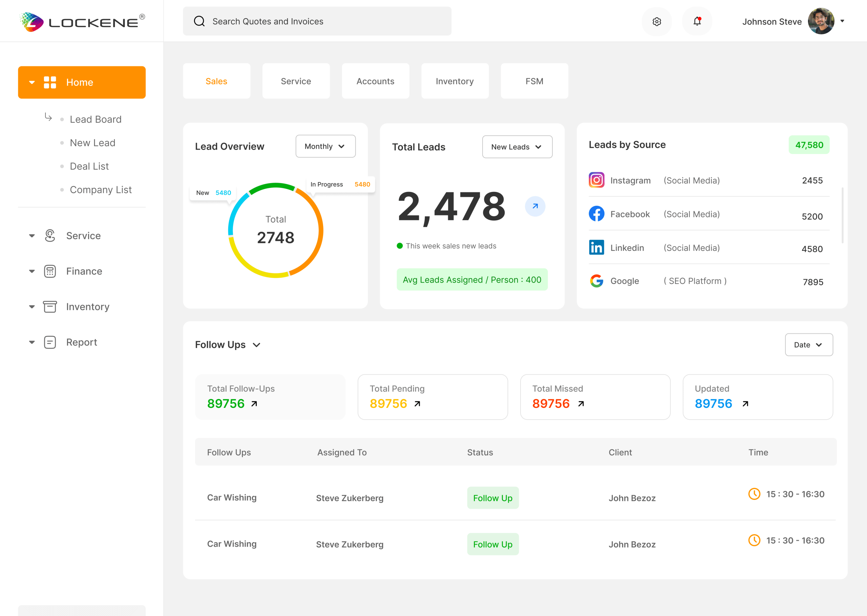Click blue arrow icon beside 2,478
Viewport: 867px width, 616px height.
click(x=535, y=206)
